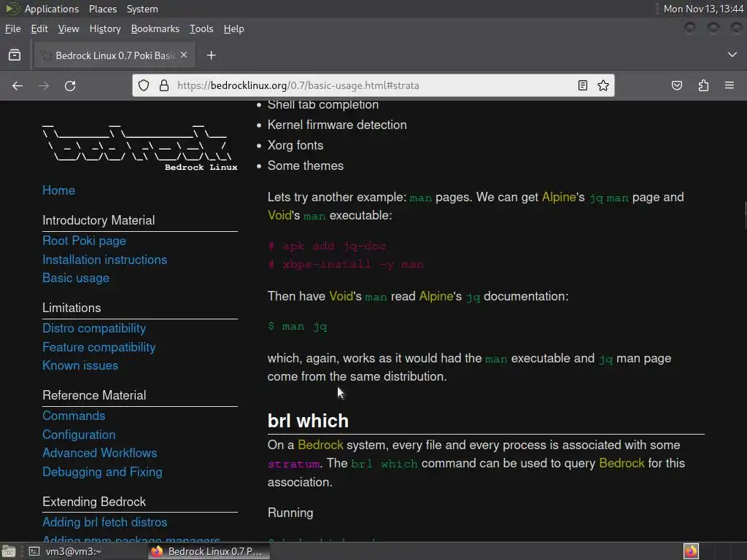The width and height of the screenshot is (747, 560).
Task: Open Commands reference link
Action: click(x=74, y=416)
